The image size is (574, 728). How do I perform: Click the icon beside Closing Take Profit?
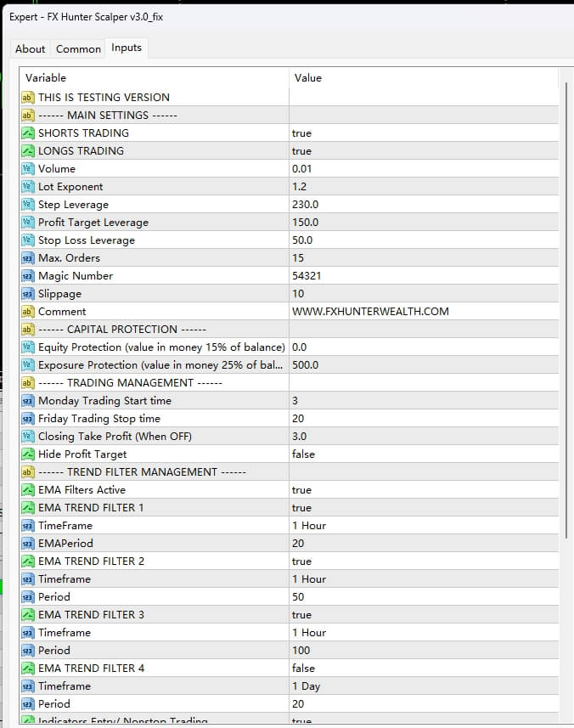coord(28,437)
